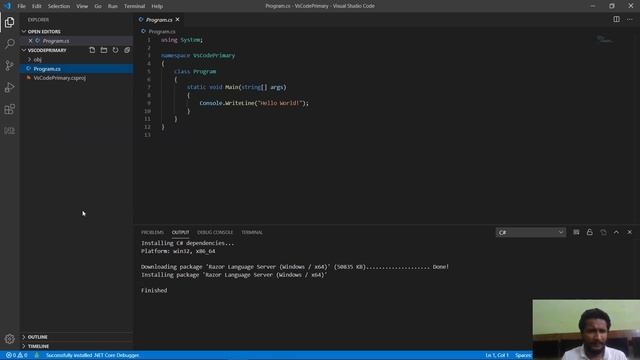Place cursor on Console.WriteLine line
Screen dimensions: 640x360
coord(254,103)
